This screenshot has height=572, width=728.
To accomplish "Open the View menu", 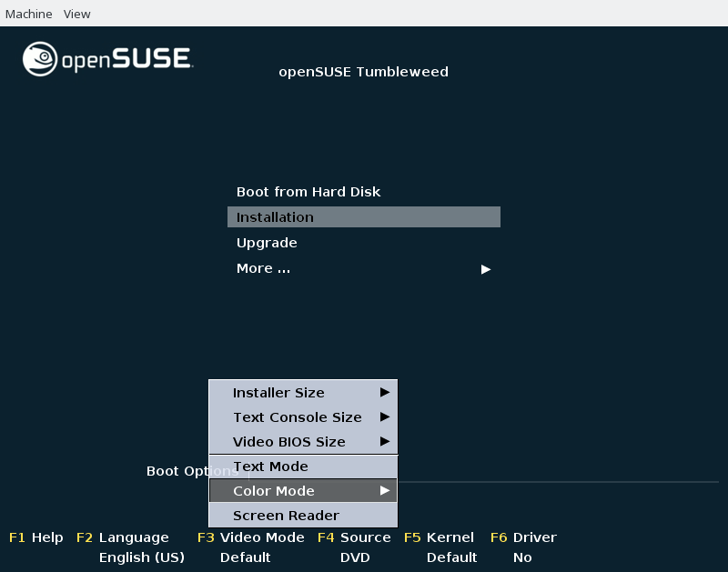I will click(x=76, y=14).
